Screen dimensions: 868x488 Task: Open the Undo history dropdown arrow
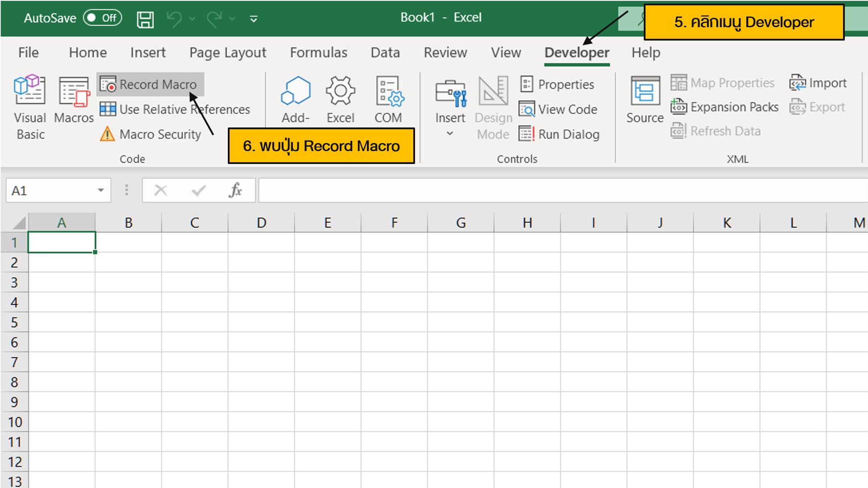[192, 19]
